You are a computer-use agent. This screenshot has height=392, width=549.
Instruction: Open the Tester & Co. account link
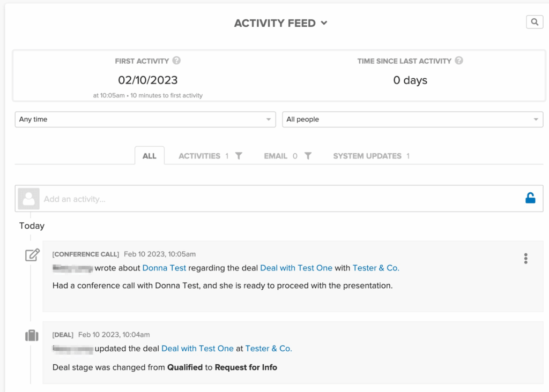pos(376,268)
